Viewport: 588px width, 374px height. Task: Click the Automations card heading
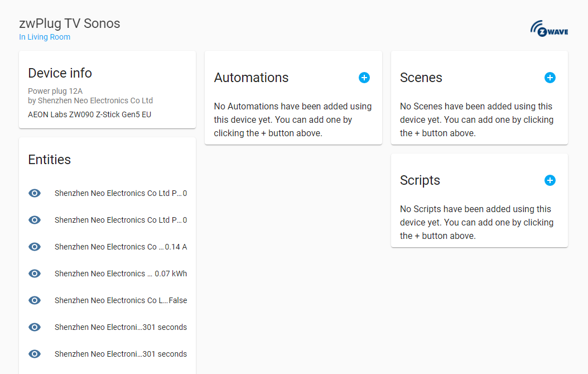(x=251, y=78)
